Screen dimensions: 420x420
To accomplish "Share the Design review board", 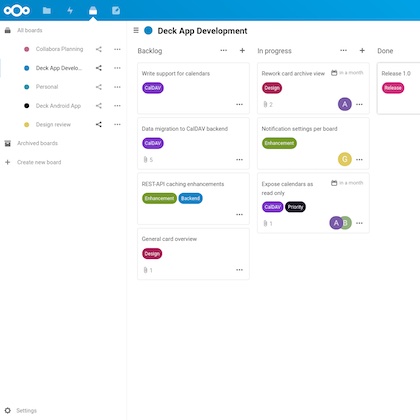I will point(99,125).
